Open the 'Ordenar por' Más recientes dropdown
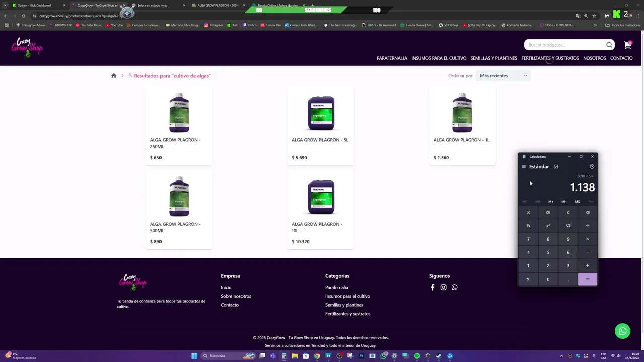Viewport: 644px width, 362px height. point(503,76)
